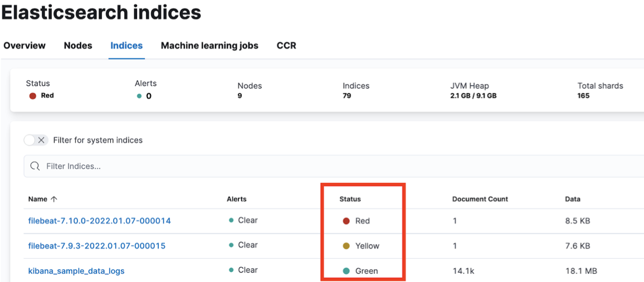Click the search magnifier icon in Filter Indices
This screenshot has height=282, width=644.
point(35,166)
